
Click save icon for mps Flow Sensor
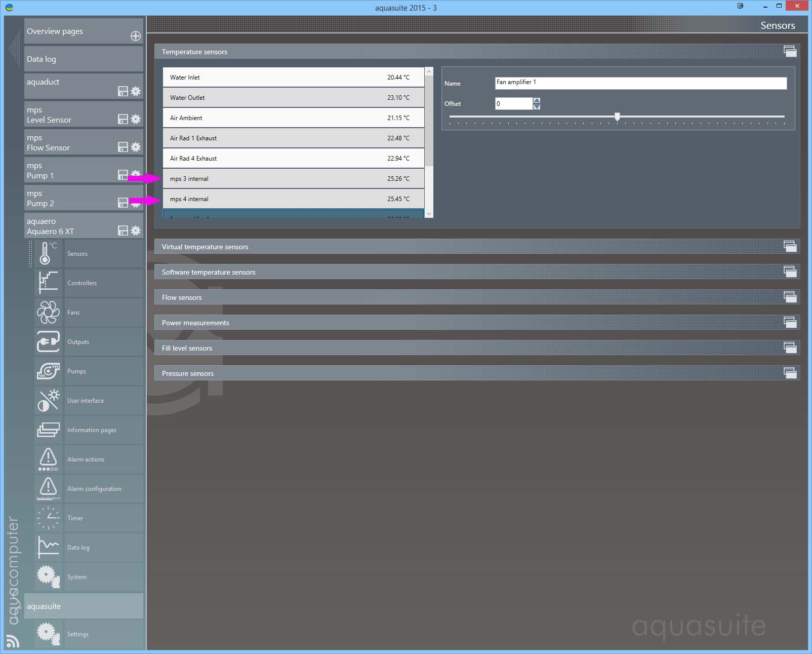123,147
